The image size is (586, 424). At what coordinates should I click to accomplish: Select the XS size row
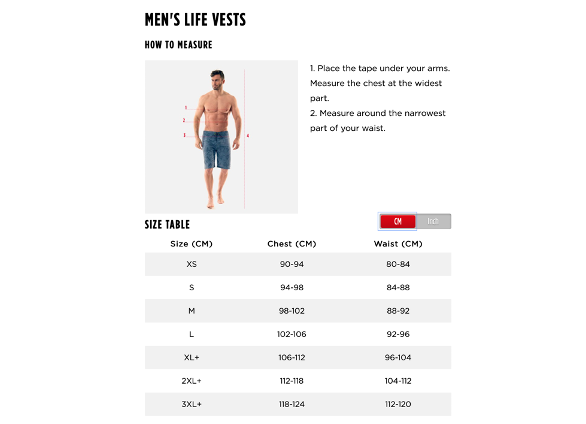[x=298, y=264]
